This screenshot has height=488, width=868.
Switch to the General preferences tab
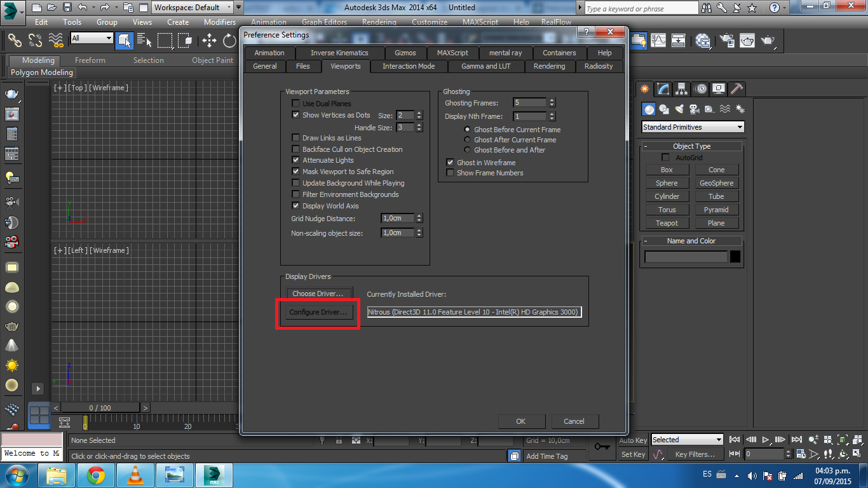[265, 66]
